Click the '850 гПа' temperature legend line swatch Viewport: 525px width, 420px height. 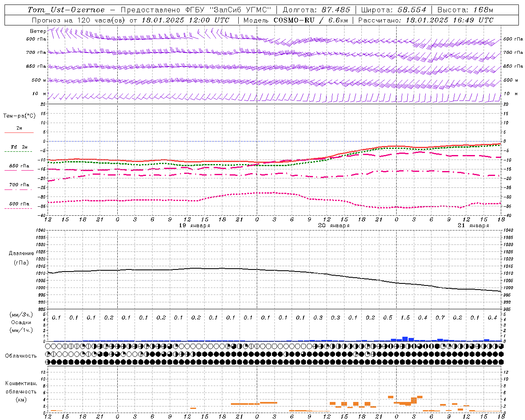click(x=19, y=170)
